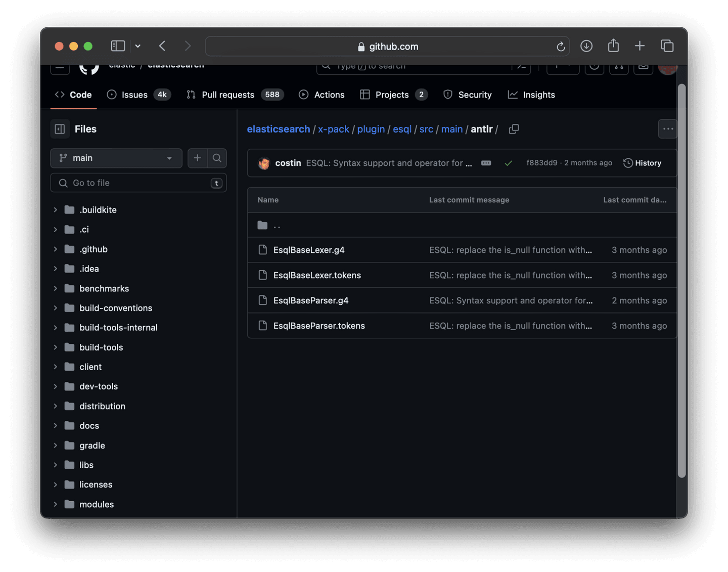Screen dimensions: 728x572
Task: Open the EsqlBaseParser.g4 file
Action: pyautogui.click(x=310, y=300)
